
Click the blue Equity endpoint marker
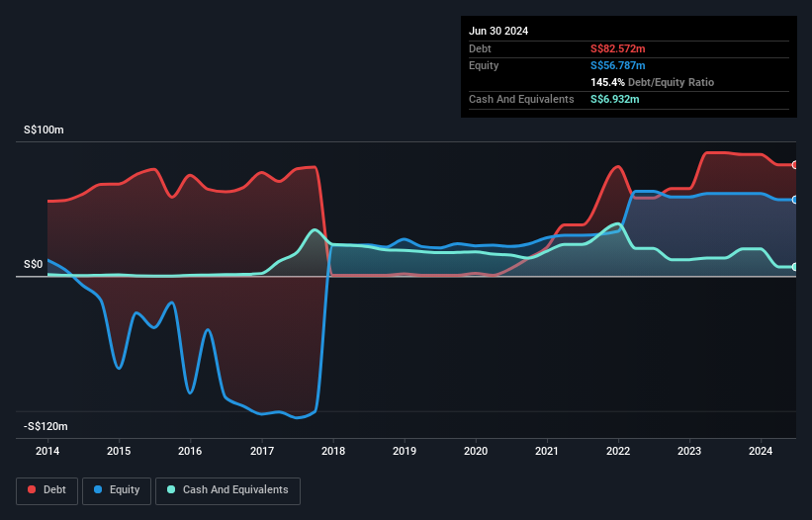[x=795, y=200]
